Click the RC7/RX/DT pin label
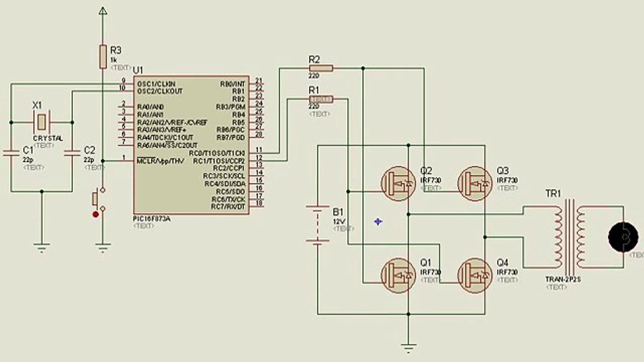Image resolution: width=644 pixels, height=362 pixels. click(228, 207)
